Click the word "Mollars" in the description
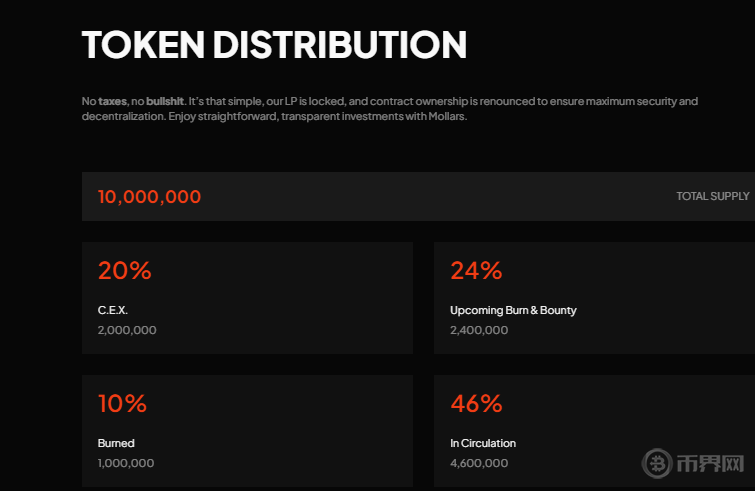 click(x=447, y=117)
